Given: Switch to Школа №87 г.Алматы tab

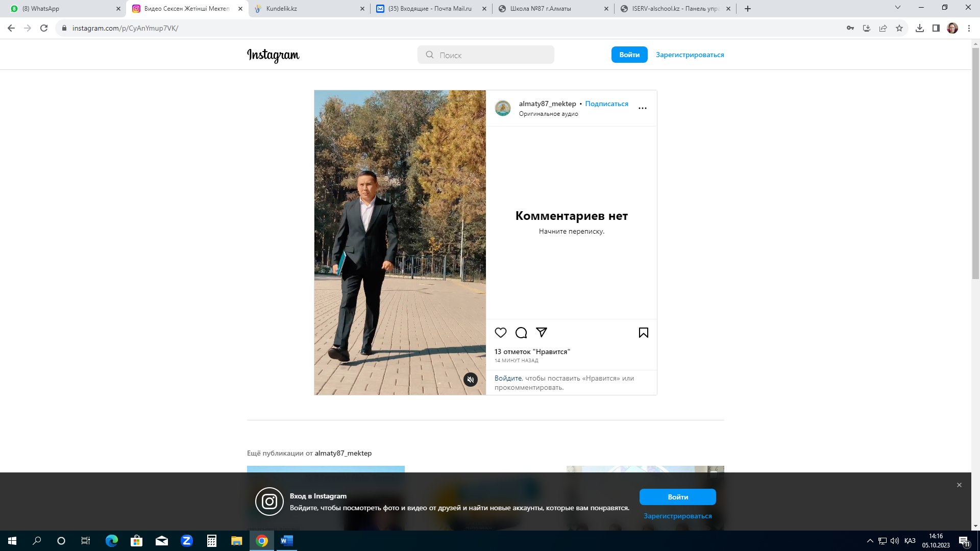Looking at the screenshot, I should (x=553, y=9).
